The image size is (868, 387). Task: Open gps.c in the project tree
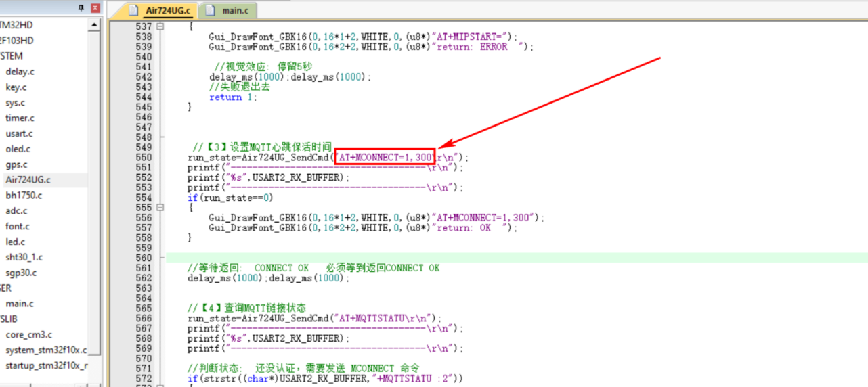click(x=17, y=164)
